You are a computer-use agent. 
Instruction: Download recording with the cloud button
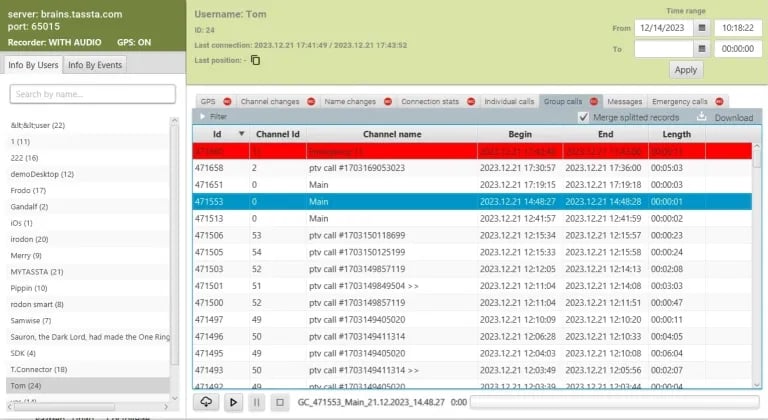tap(206, 402)
